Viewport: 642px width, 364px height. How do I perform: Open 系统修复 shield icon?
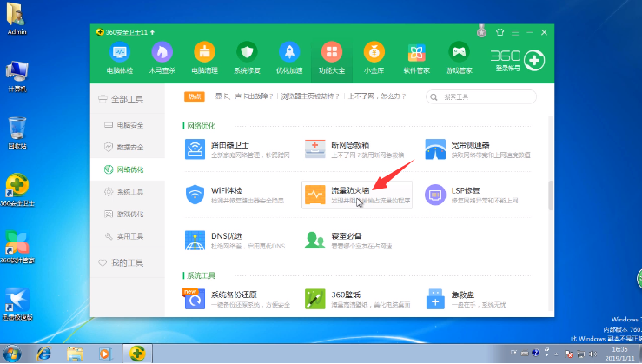click(x=247, y=57)
